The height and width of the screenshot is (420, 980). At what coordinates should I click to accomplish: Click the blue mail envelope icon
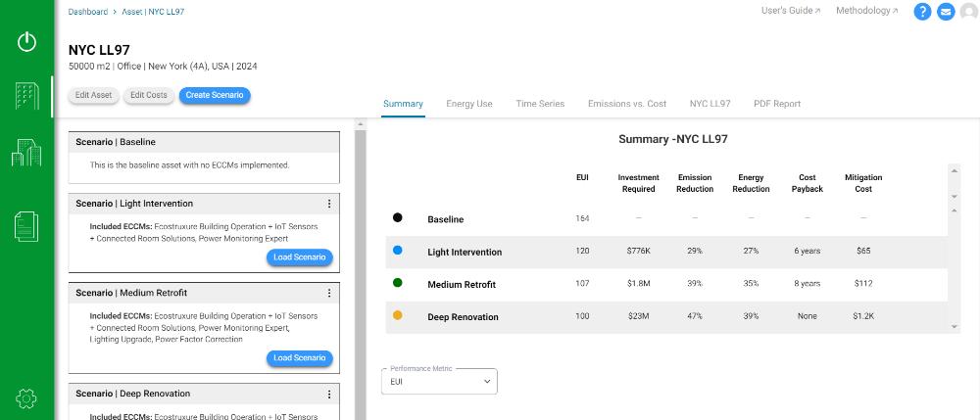tap(946, 11)
